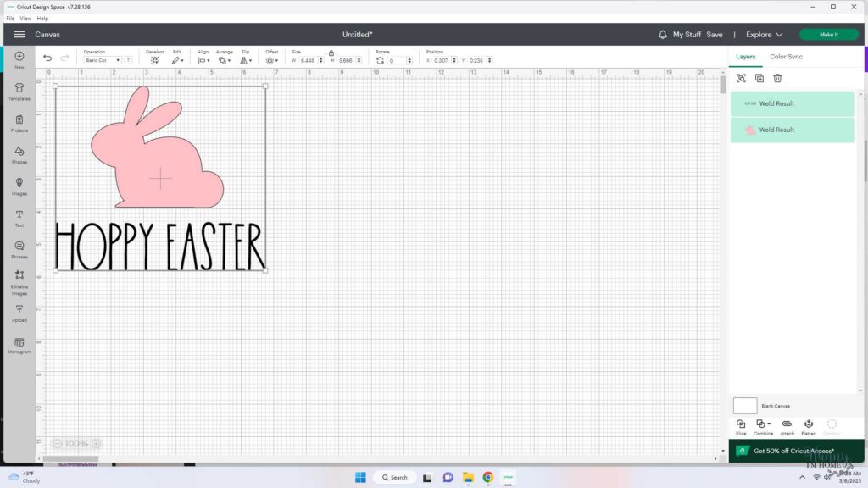
Task: Redo the last undone action
Action: click(64, 58)
